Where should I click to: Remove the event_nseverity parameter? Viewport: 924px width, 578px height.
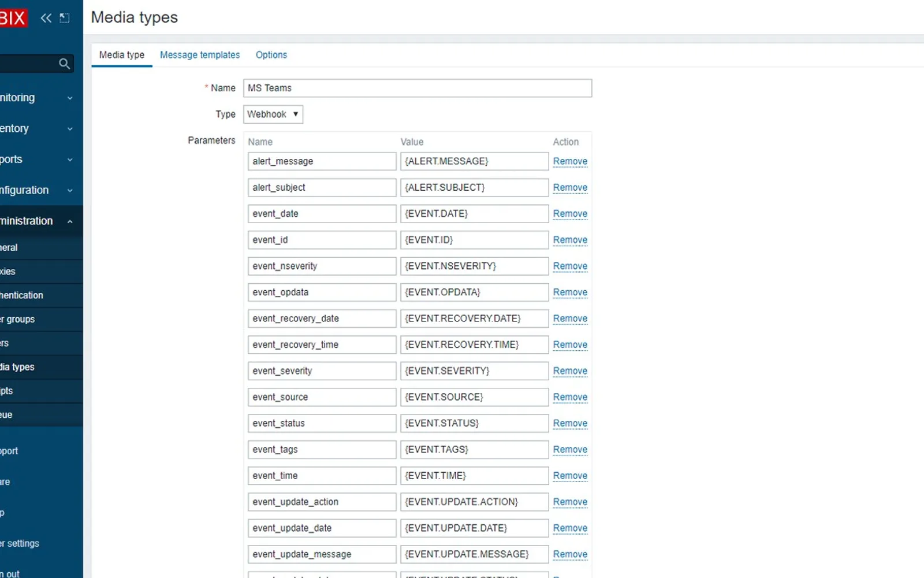click(570, 266)
